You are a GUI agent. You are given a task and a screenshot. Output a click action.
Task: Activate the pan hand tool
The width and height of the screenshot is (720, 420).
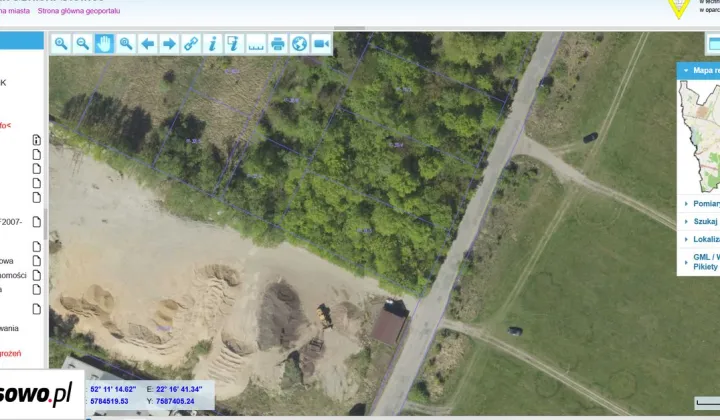[104, 44]
